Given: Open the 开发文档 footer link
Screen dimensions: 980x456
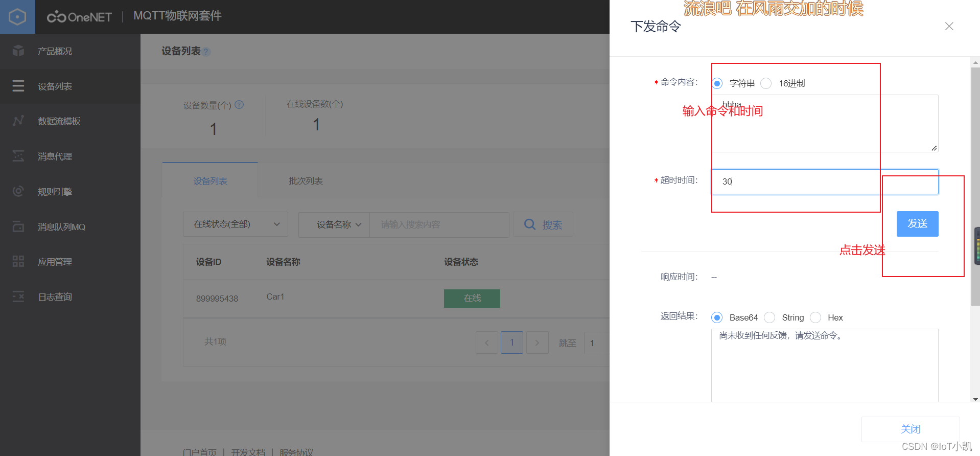Looking at the screenshot, I should click(248, 452).
